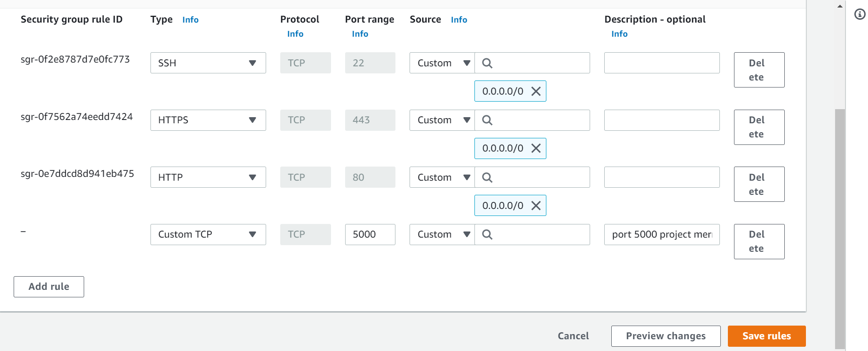Click the search icon in HTTP rule source
Image resolution: width=868 pixels, height=351 pixels.
coord(487,177)
